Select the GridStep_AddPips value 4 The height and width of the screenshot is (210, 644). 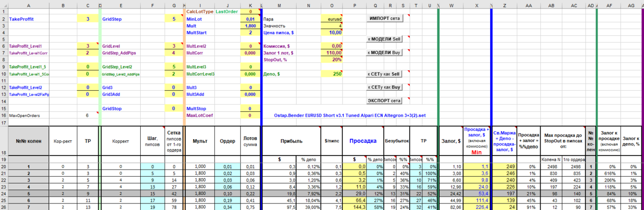pos(174,52)
